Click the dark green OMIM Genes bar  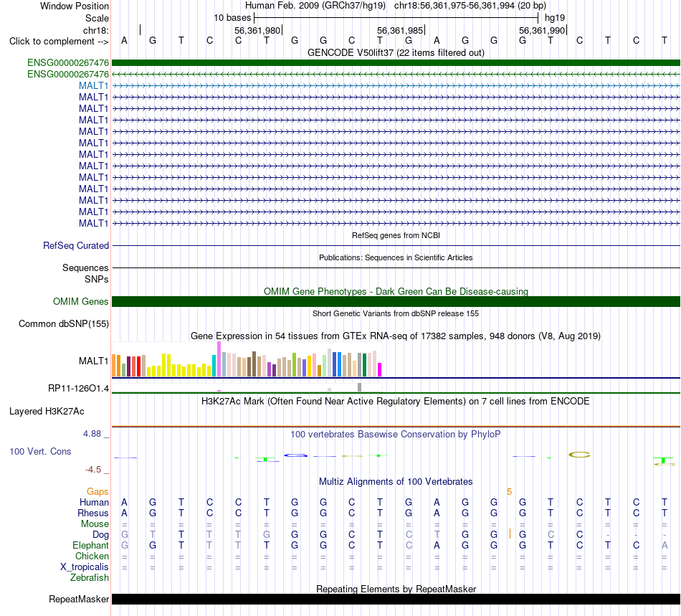(396, 301)
